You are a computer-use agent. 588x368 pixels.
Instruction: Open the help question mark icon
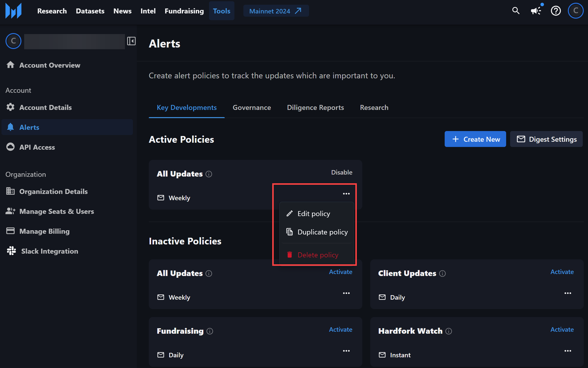coord(556,11)
